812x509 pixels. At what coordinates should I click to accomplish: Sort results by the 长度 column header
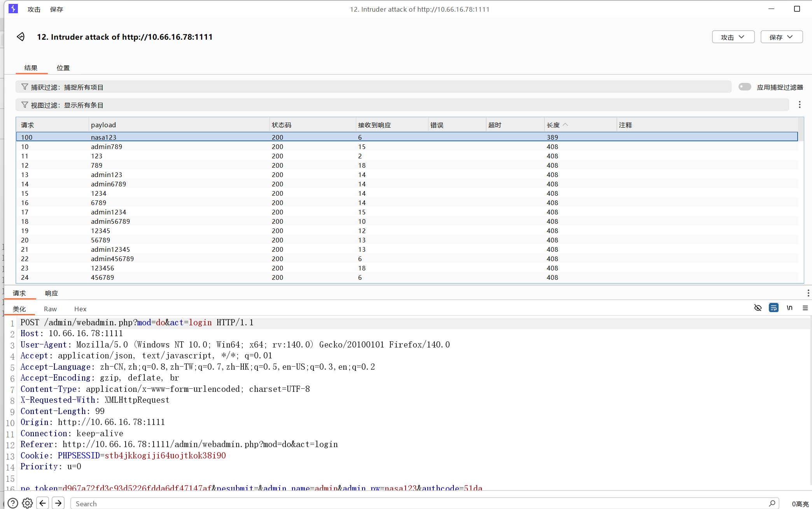point(553,125)
